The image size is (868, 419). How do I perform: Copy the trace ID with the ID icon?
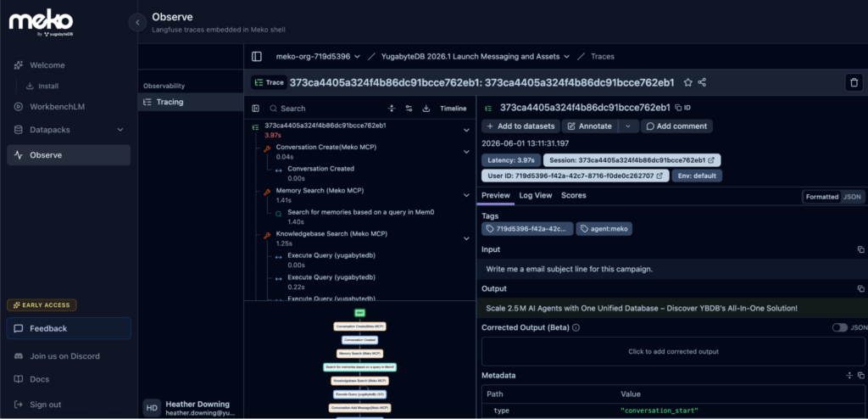(x=682, y=108)
